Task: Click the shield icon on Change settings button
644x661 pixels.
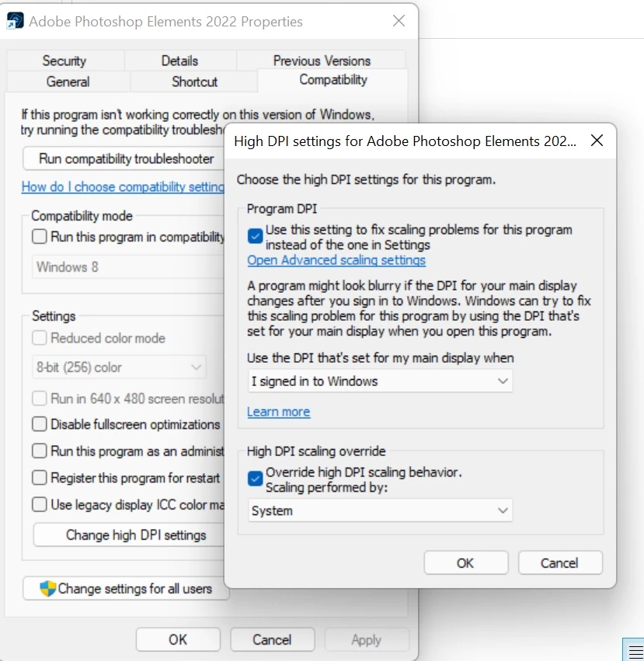Action: click(47, 589)
